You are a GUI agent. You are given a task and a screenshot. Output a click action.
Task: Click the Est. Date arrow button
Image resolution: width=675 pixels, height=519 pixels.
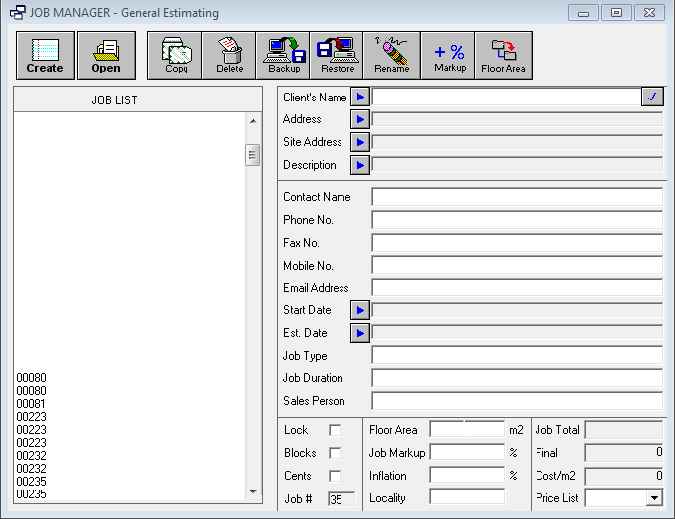pyautogui.click(x=360, y=333)
